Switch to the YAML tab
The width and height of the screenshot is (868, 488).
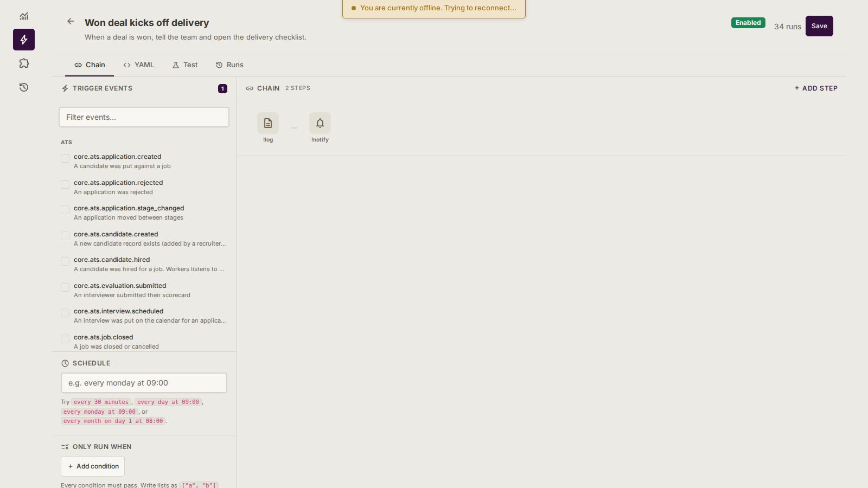pos(138,65)
